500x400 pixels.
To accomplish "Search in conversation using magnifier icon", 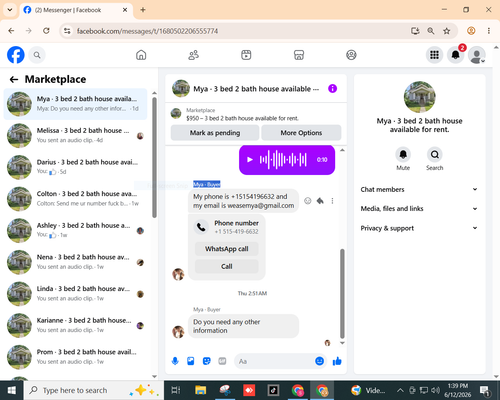I will [435, 154].
